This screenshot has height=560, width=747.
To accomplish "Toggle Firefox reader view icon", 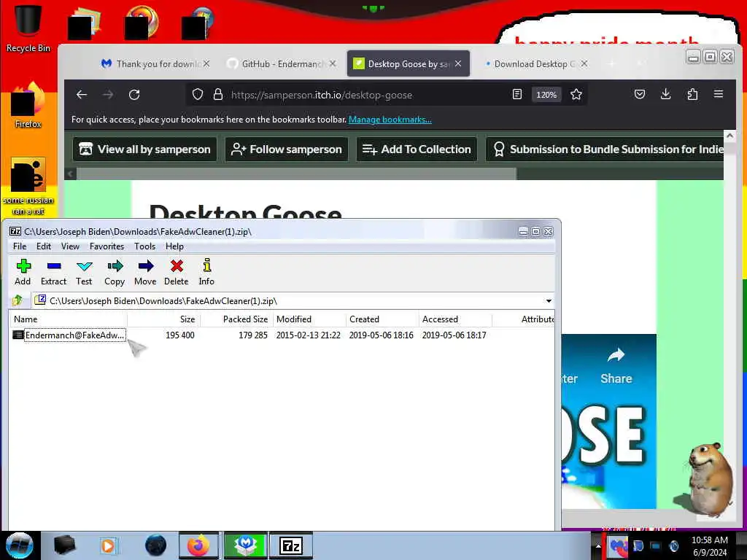I will [517, 95].
